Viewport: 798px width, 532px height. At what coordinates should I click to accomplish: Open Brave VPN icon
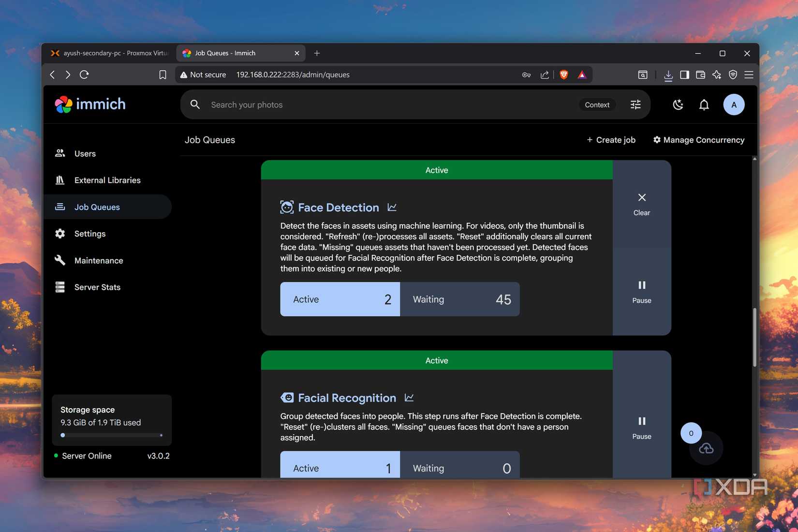coord(733,74)
